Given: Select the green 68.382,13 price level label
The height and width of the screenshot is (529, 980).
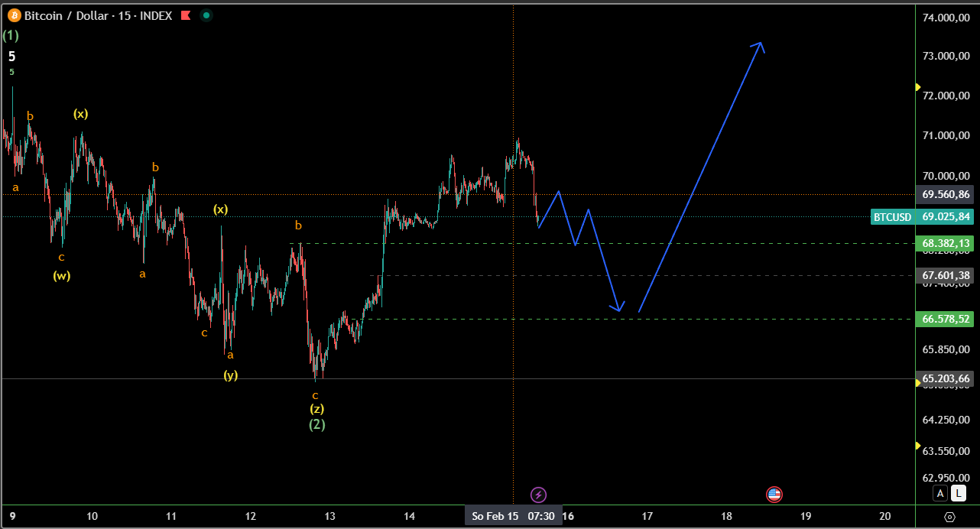Looking at the screenshot, I should click(x=945, y=243).
